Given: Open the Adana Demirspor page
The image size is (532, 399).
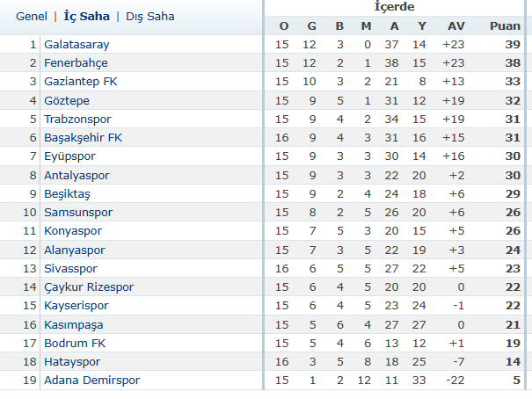Looking at the screenshot, I should click(92, 380).
